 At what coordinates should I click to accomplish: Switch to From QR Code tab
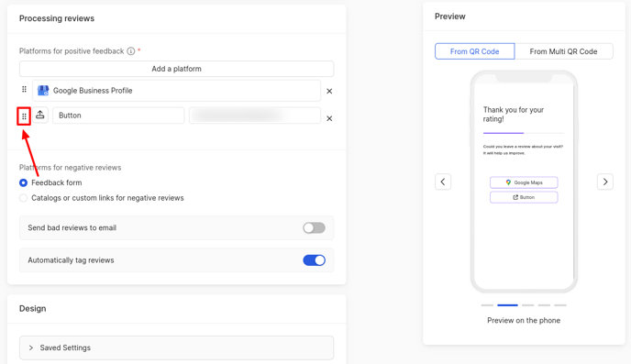[x=474, y=51]
